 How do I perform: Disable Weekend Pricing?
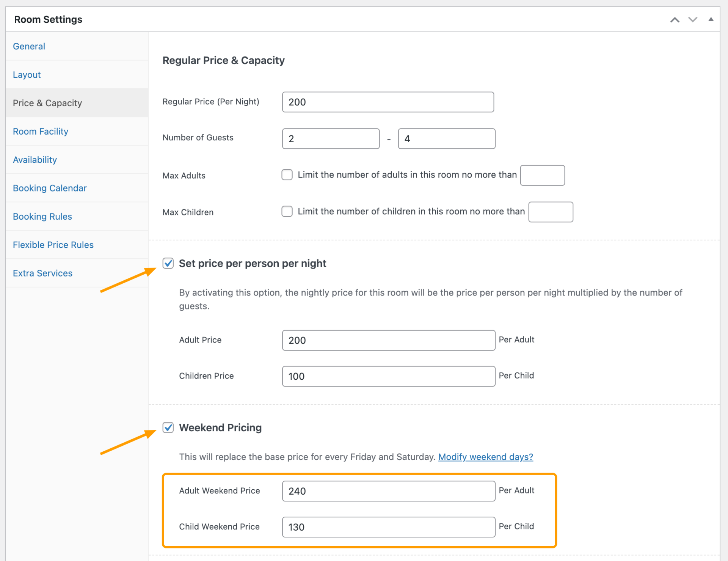[x=168, y=428]
